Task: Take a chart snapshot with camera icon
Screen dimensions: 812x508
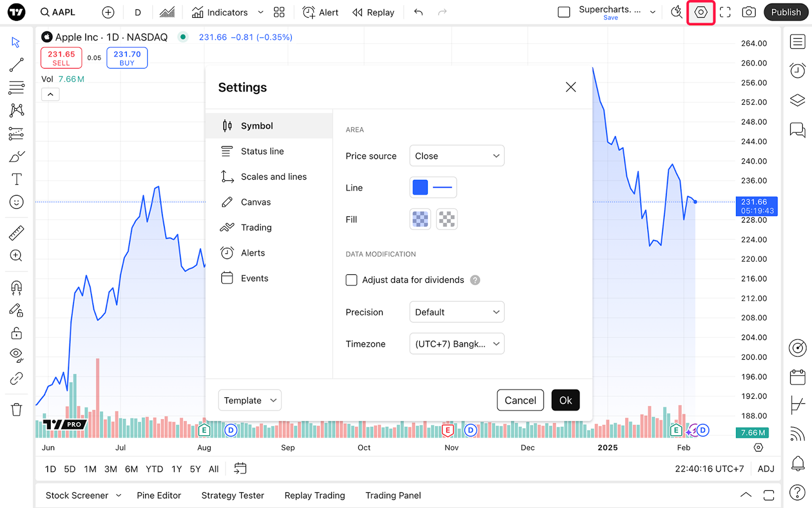Action: [x=749, y=12]
